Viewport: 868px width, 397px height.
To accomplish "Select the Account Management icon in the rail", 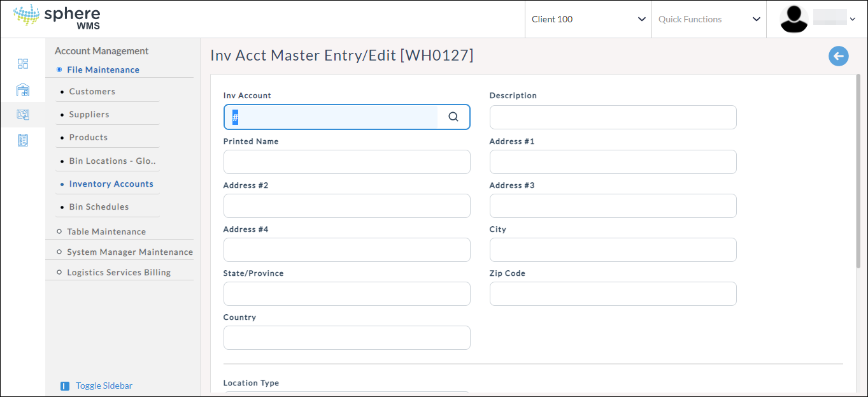I will [x=23, y=115].
